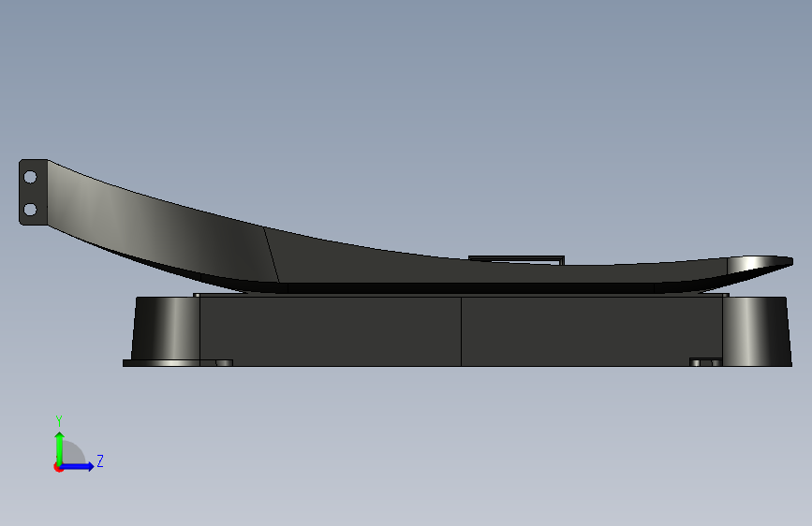
Task: Select the vertical center seam line on base
Action: click(461, 331)
